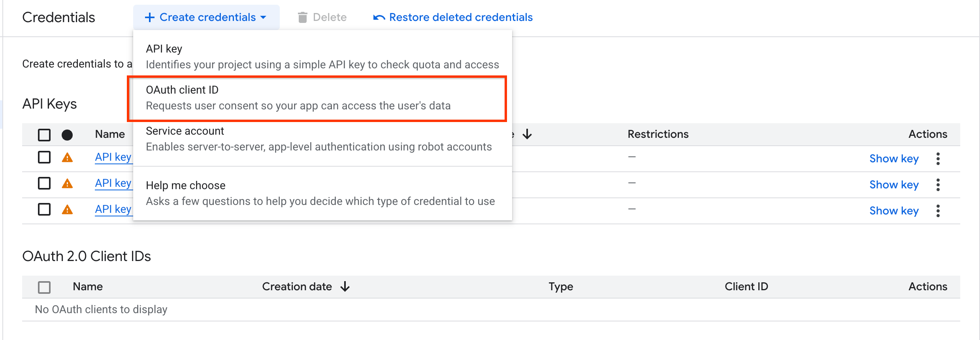Toggle select-all checkbox in API Keys header
Screen dimensions: 980x340
[44, 135]
